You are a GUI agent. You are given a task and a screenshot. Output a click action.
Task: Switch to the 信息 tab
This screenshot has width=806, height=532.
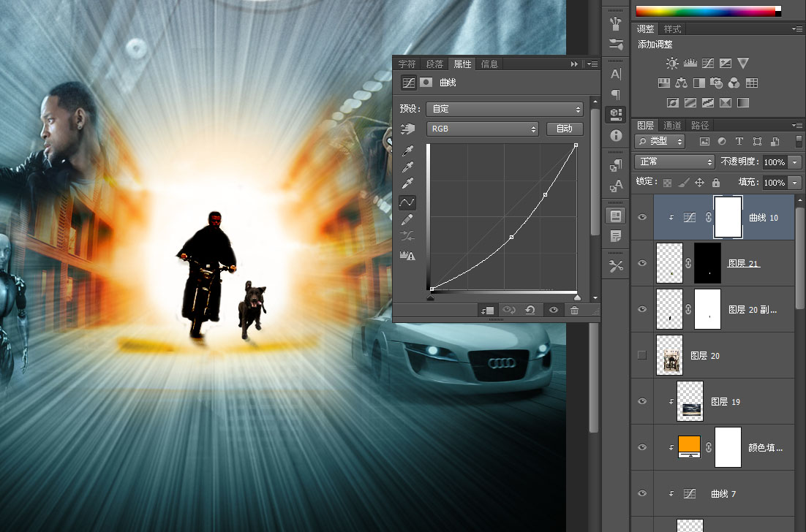(489, 64)
